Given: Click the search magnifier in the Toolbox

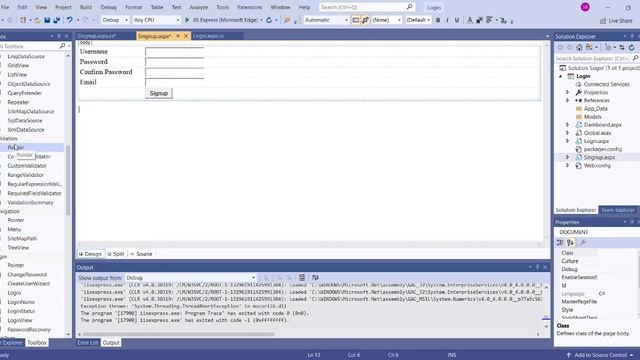Looking at the screenshot, I should point(62,46).
